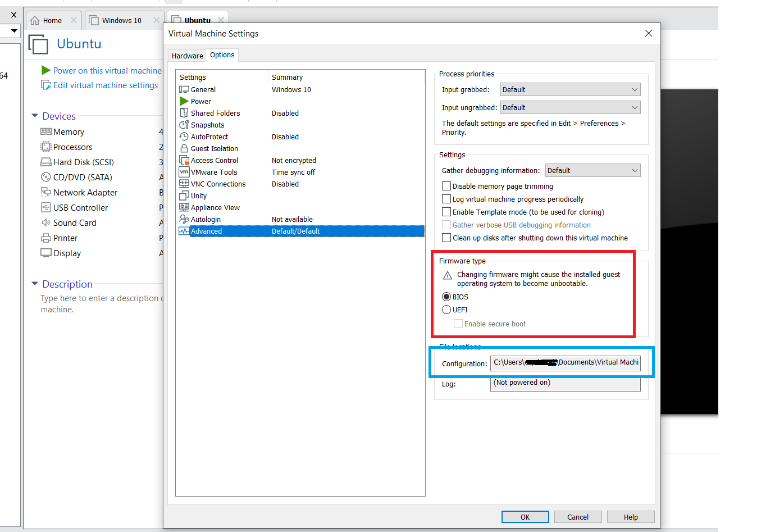775x532 pixels.
Task: Click the Edit virtual machine settings icon
Action: (x=46, y=85)
